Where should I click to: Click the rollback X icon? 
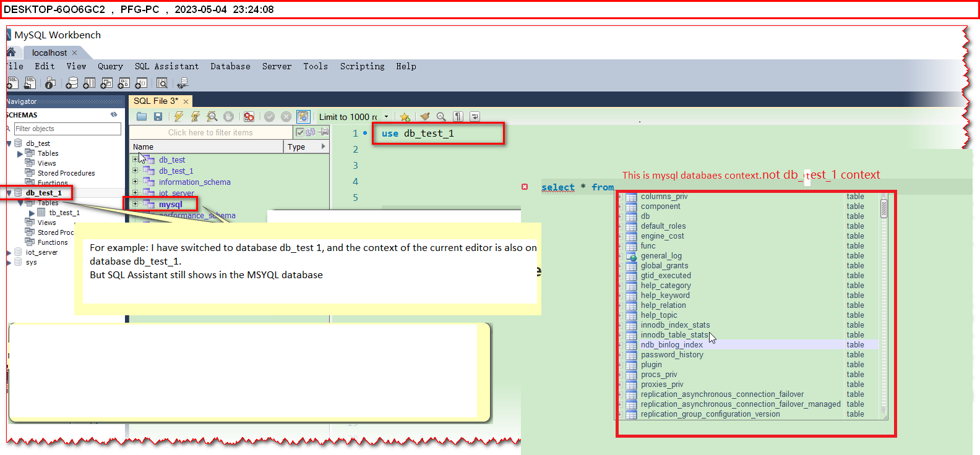(286, 116)
